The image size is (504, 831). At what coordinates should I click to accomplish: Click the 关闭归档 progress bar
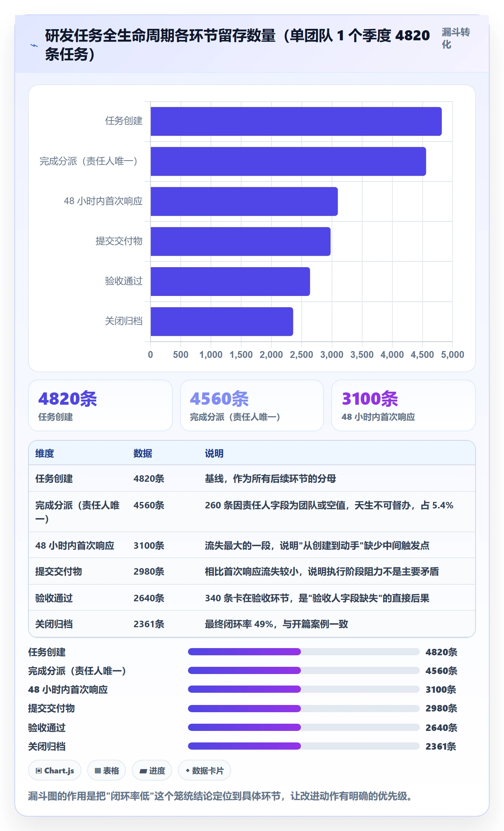(304, 746)
